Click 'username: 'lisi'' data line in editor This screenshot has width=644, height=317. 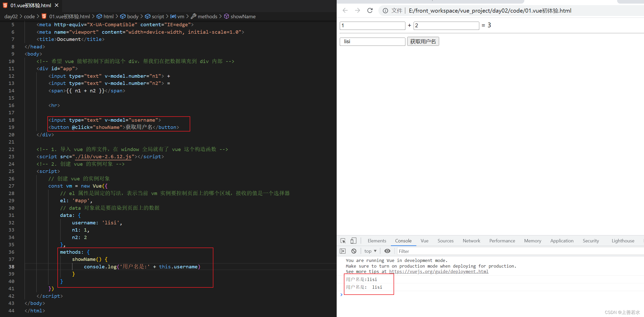click(97, 223)
